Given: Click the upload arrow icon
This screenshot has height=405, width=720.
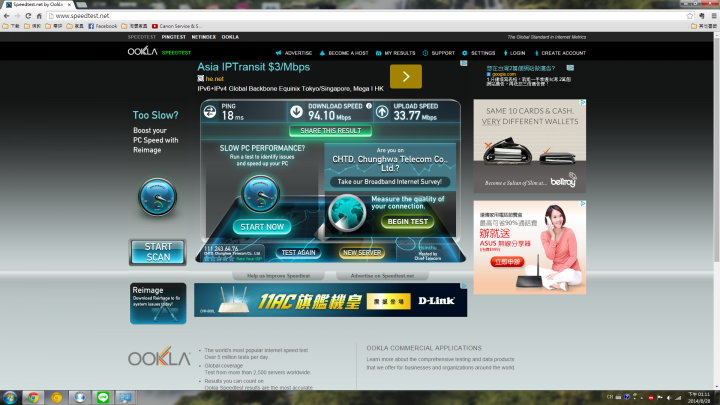Looking at the screenshot, I should coord(382,112).
